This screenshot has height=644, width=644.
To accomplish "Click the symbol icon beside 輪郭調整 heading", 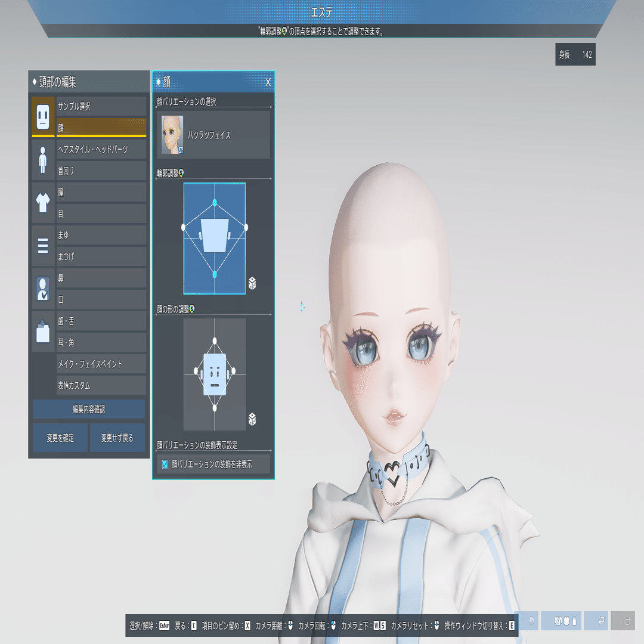I will click(181, 173).
